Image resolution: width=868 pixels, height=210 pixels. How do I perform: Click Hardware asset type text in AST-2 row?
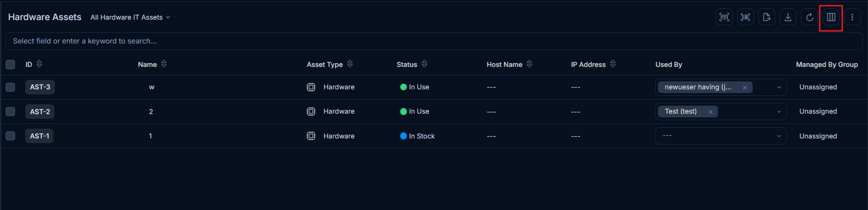(x=339, y=111)
